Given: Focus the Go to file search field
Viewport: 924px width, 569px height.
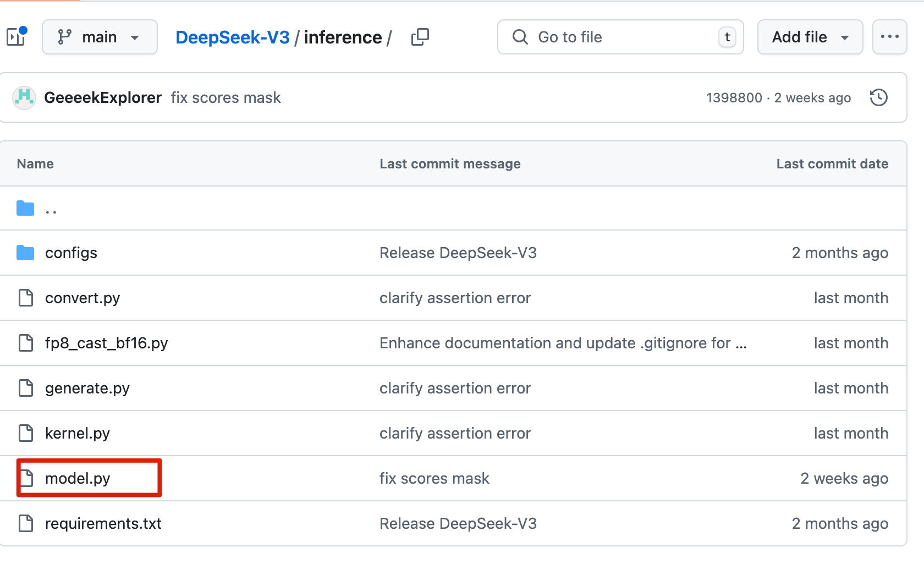Looking at the screenshot, I should [620, 37].
